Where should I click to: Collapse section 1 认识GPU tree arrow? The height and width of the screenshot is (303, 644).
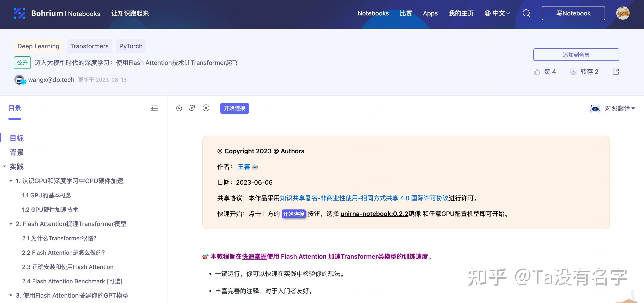point(11,181)
